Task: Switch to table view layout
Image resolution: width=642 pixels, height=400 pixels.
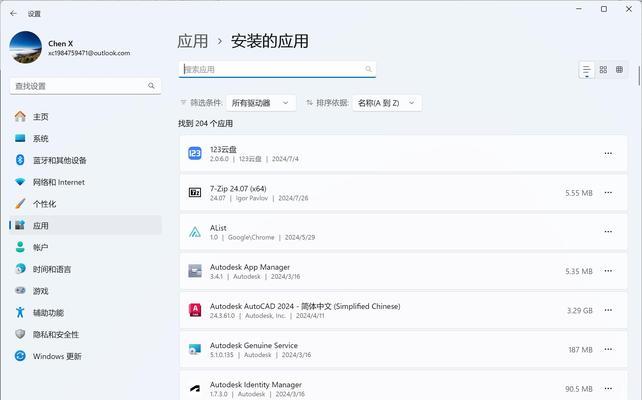Action: [x=619, y=70]
